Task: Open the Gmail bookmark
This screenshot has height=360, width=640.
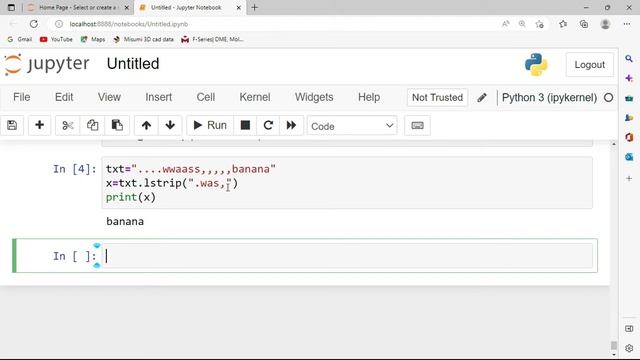Action: pos(20,39)
